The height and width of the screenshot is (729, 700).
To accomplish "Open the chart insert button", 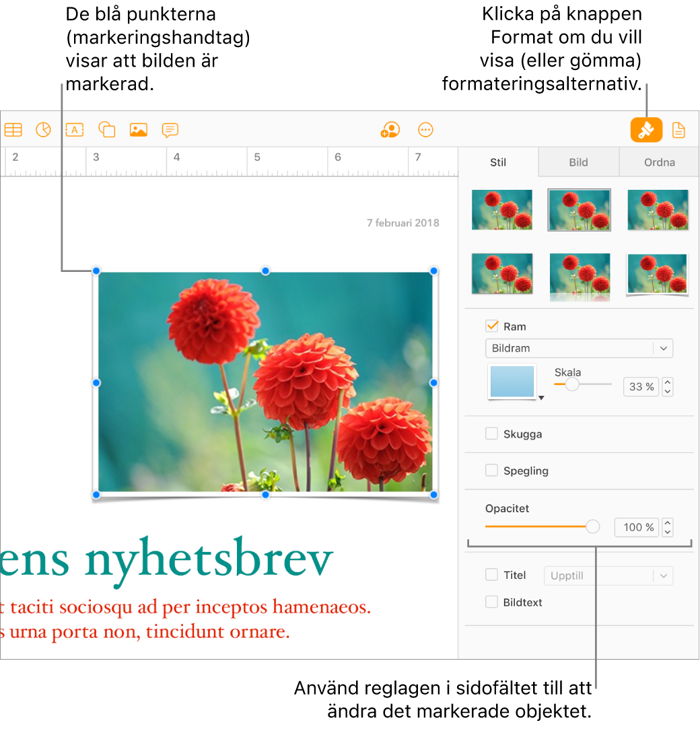I will tap(43, 130).
